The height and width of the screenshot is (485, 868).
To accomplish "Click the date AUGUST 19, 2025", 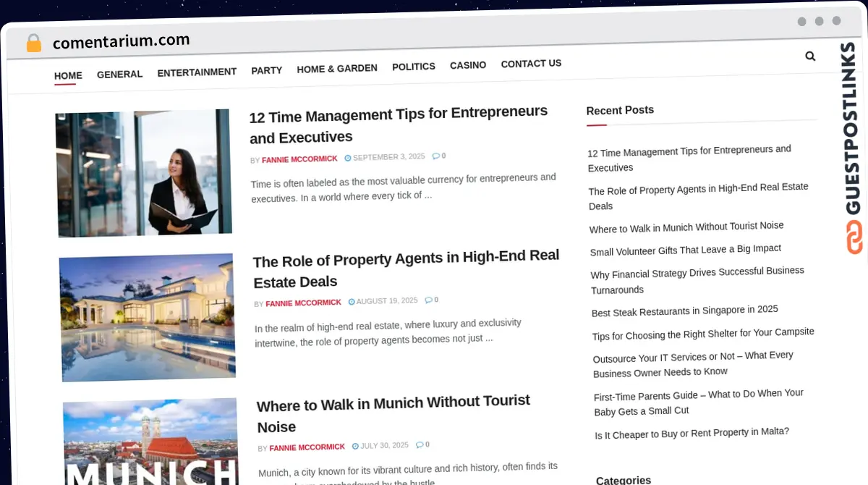I will [387, 300].
